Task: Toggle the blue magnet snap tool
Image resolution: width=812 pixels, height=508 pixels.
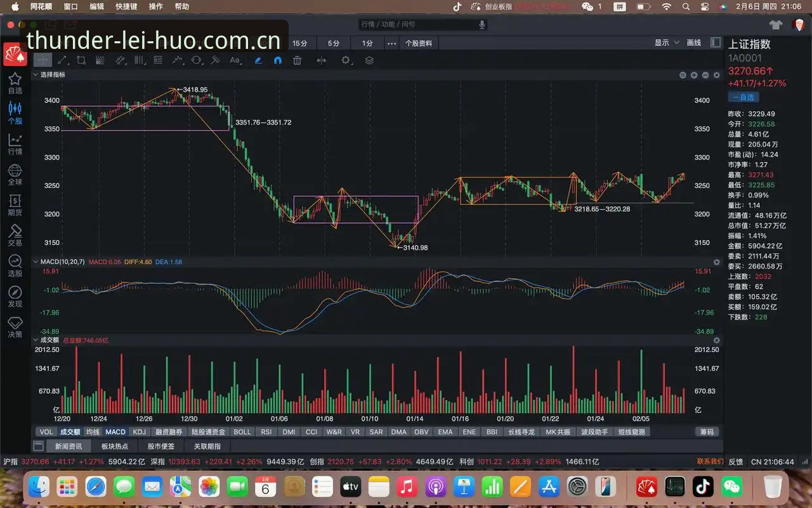Action: (277, 60)
